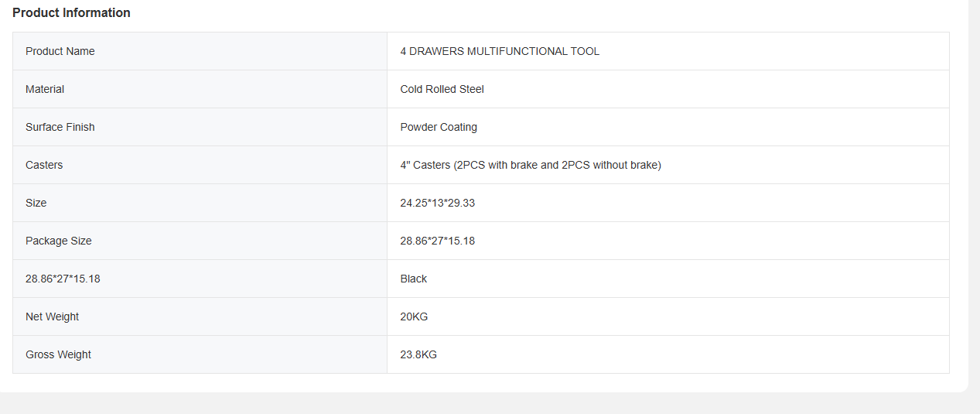
Task: Select the Surface Finish label
Action: coord(60,127)
